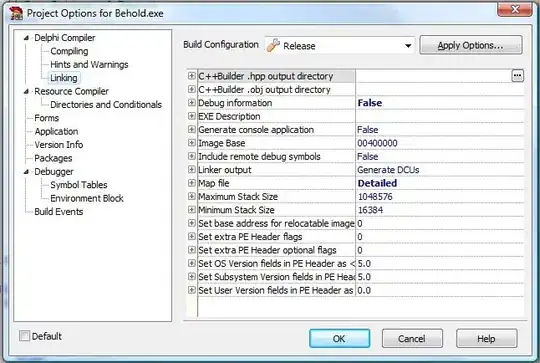Image resolution: width=540 pixels, height=363 pixels.
Task: Expand the Image Base row plus icon
Action: point(191,143)
